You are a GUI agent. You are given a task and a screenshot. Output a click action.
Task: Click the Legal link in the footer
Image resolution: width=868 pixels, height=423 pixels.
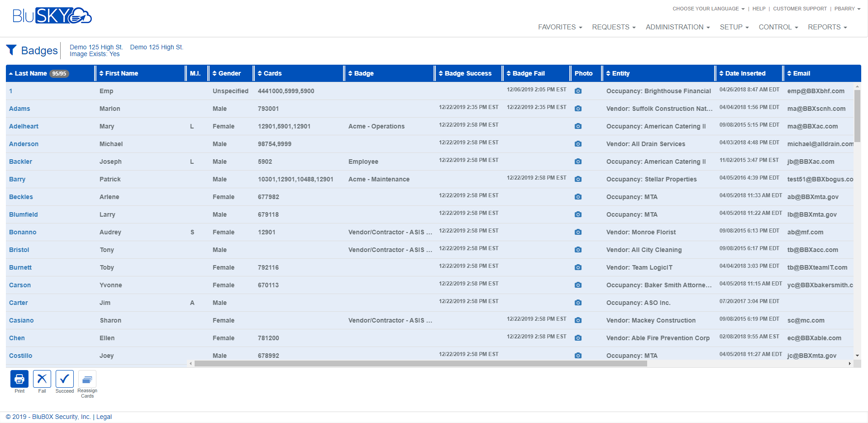coord(104,416)
